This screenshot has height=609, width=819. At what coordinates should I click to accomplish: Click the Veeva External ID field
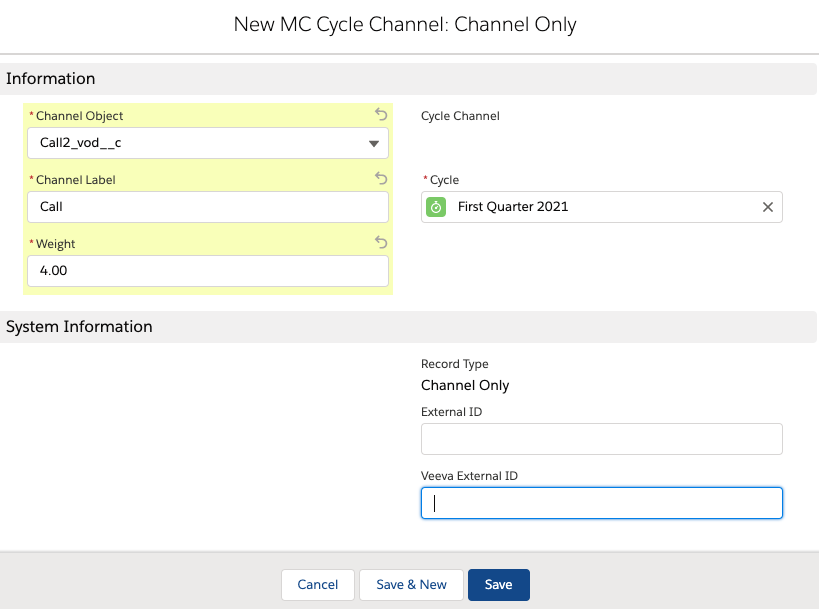(x=601, y=503)
